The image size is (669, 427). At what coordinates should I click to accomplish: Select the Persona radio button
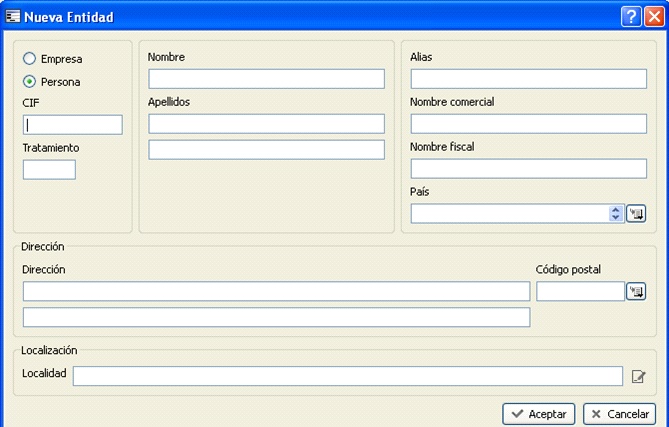(30, 82)
